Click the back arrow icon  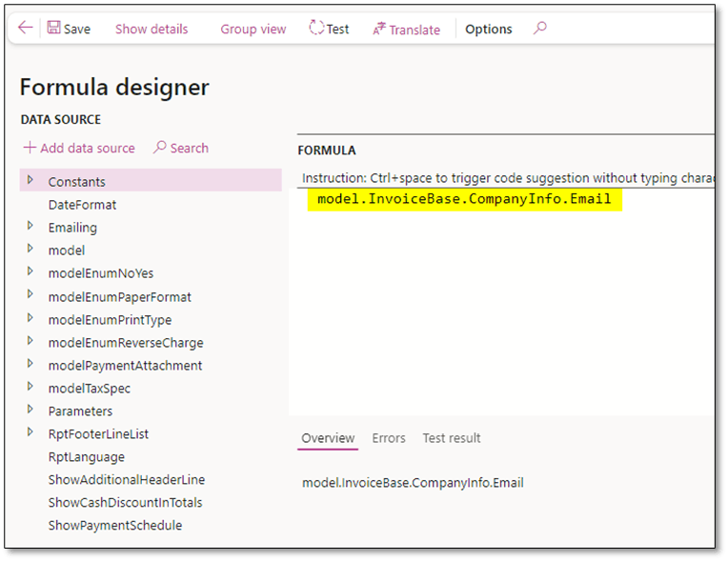pyautogui.click(x=25, y=29)
